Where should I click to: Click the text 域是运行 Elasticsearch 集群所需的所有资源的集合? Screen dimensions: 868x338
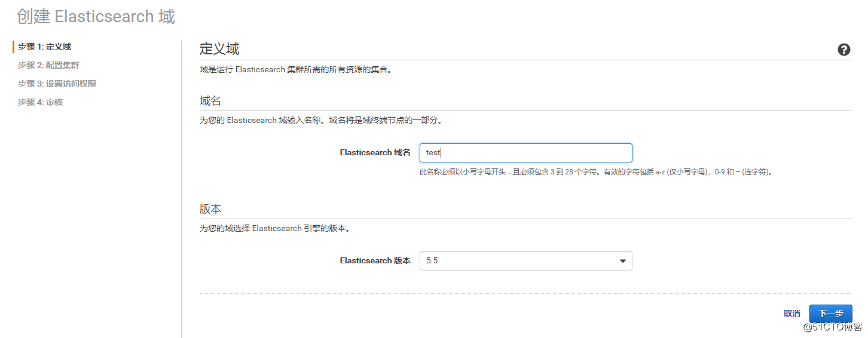click(x=296, y=69)
